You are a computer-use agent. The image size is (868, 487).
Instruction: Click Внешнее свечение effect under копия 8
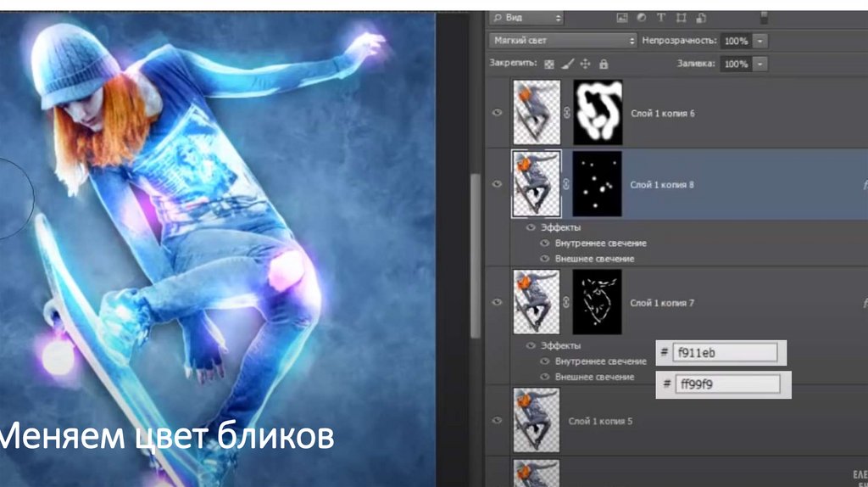click(x=594, y=259)
